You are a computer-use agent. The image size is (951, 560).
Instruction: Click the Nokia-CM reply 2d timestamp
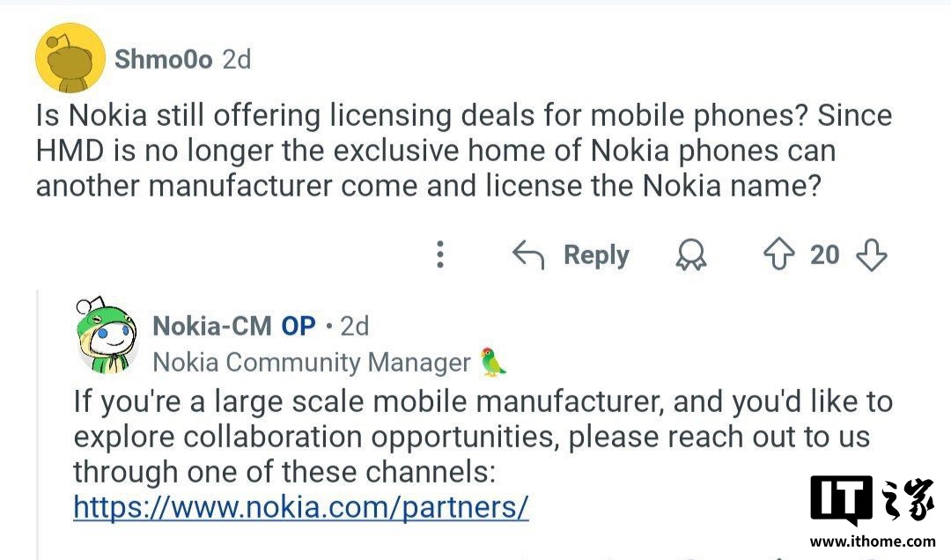(354, 326)
